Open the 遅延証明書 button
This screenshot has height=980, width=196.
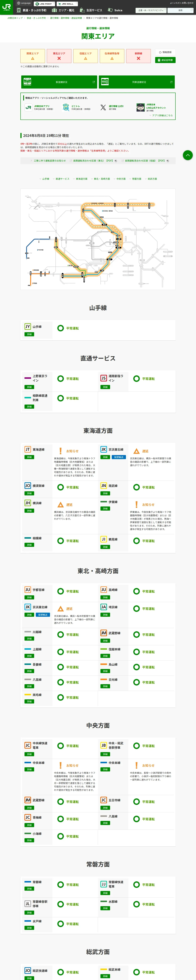coord(165,60)
